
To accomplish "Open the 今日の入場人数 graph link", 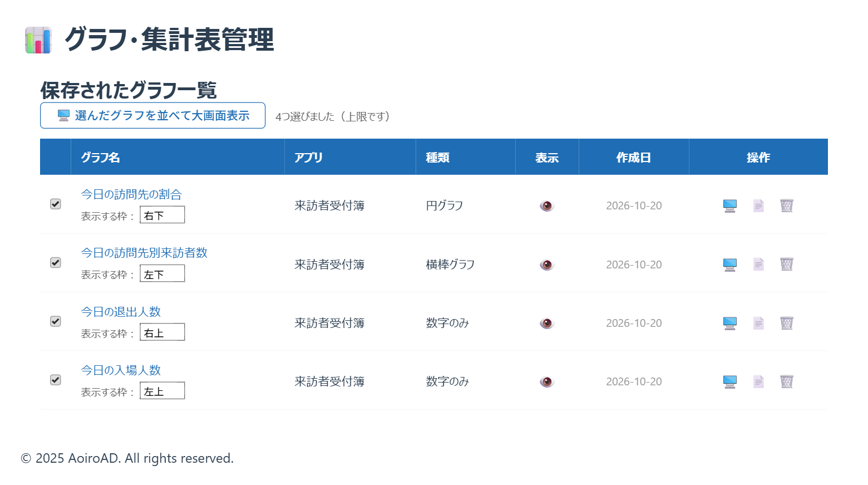I will tap(121, 370).
